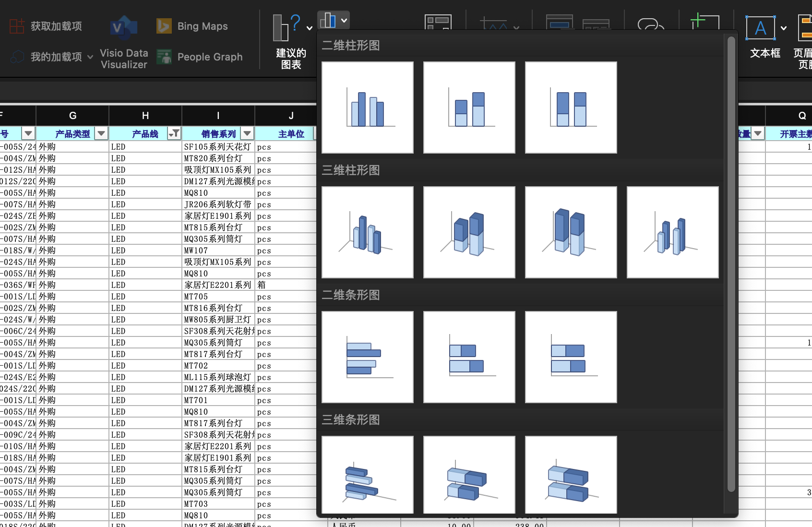Choose the 3D clustered column chart
Screen dimensions: 812x527
tap(368, 232)
